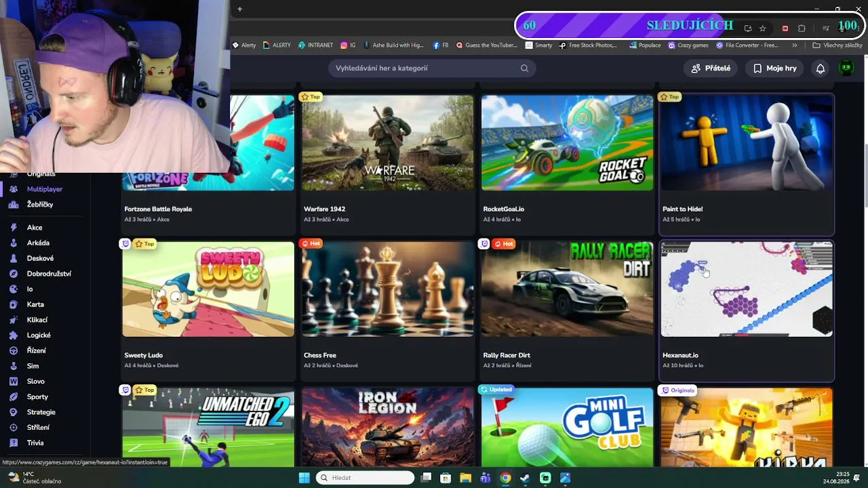868x488 pixels.
Task: Open the Windows Start menu
Action: pos(304,478)
